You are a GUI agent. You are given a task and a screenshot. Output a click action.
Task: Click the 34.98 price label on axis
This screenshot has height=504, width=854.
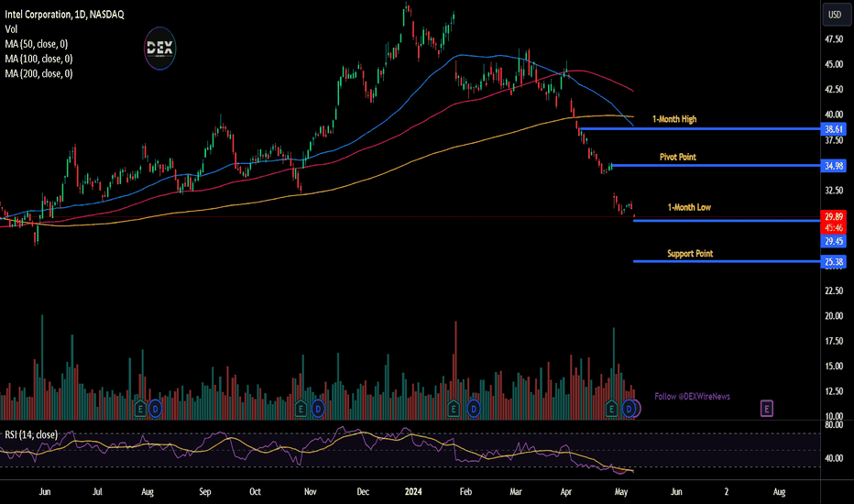tap(834, 166)
